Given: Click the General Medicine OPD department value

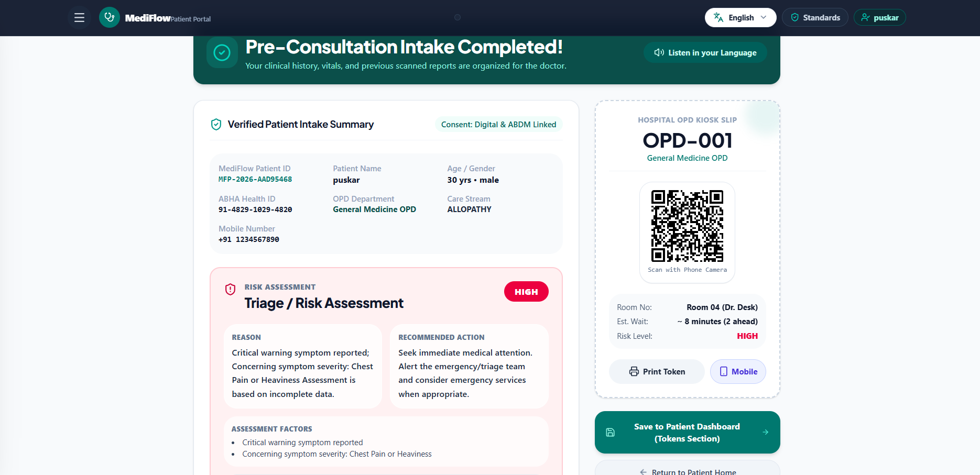Looking at the screenshot, I should [x=375, y=209].
